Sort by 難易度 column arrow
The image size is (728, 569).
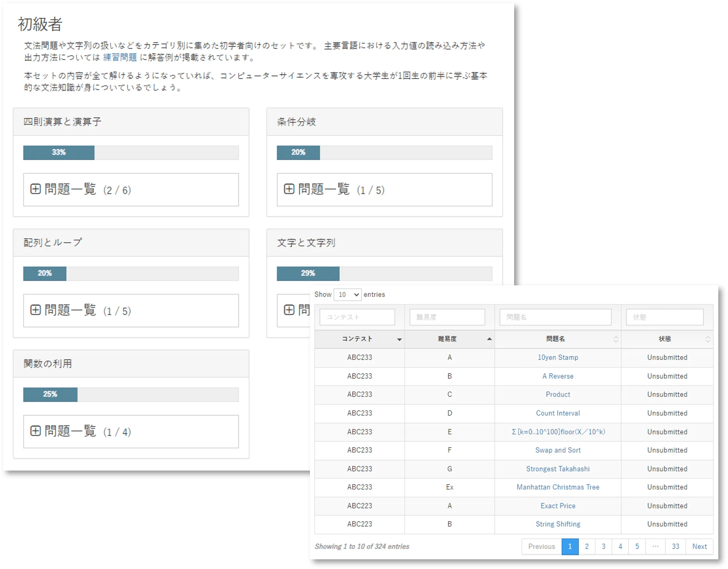pos(489,339)
